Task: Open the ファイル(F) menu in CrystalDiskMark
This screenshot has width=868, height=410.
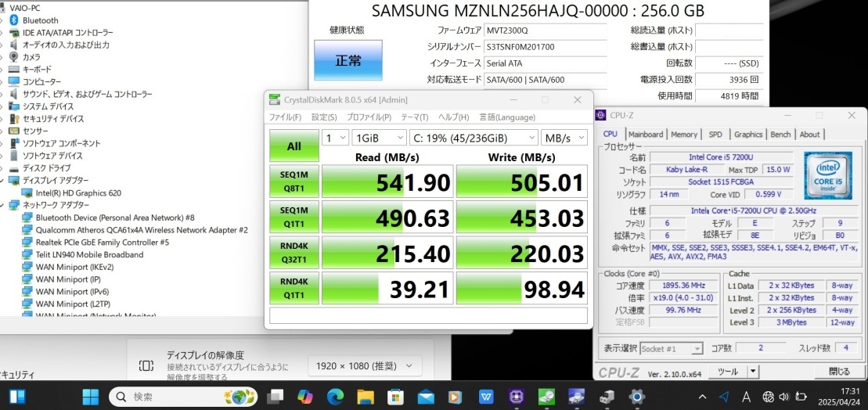Action: (x=285, y=117)
